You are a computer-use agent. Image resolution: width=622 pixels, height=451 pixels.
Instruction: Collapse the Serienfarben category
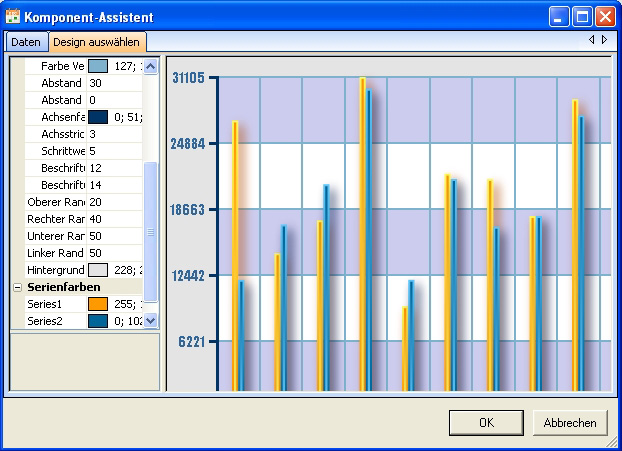click(x=17, y=287)
